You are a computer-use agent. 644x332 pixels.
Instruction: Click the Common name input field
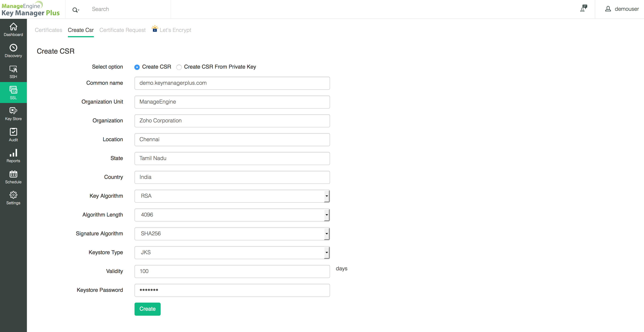232,83
